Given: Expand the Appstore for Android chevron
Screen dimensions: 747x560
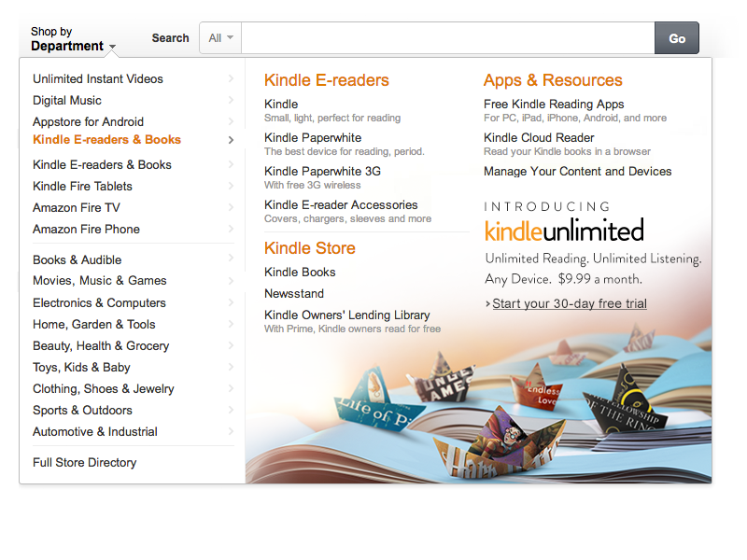Looking at the screenshot, I should pos(231,121).
